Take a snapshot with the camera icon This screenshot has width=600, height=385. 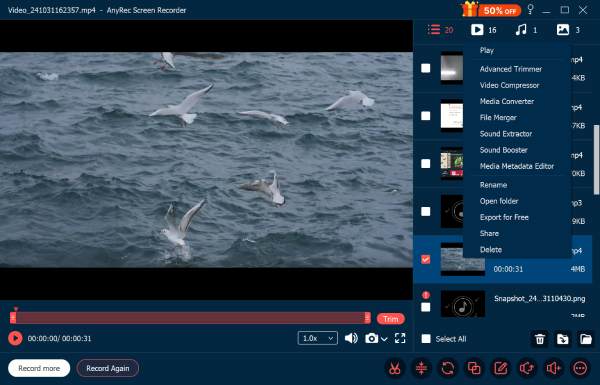pos(371,338)
